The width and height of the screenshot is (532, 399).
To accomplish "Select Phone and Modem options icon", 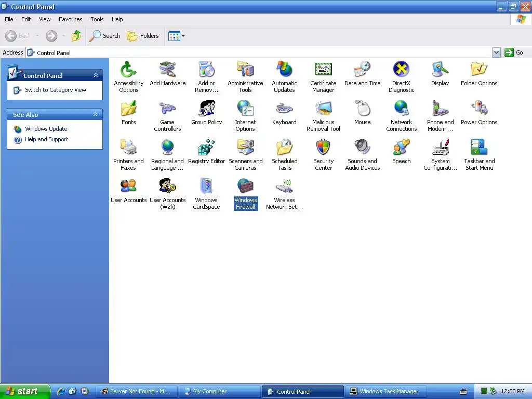I will pos(440,109).
